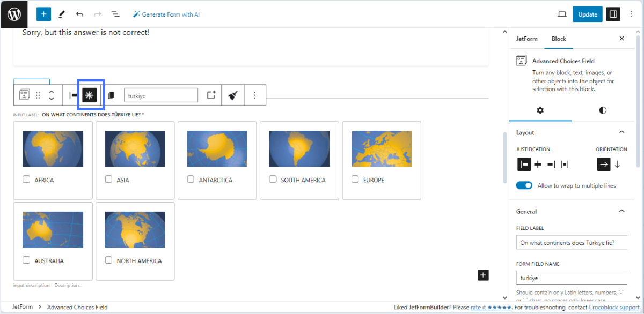
Task: Open block toolbar justification icon
Action: point(74,95)
